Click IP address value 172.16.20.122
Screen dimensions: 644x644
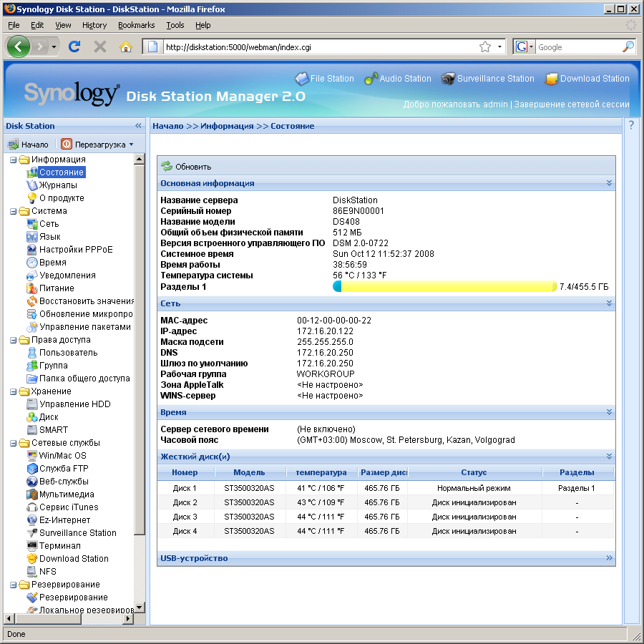325,331
